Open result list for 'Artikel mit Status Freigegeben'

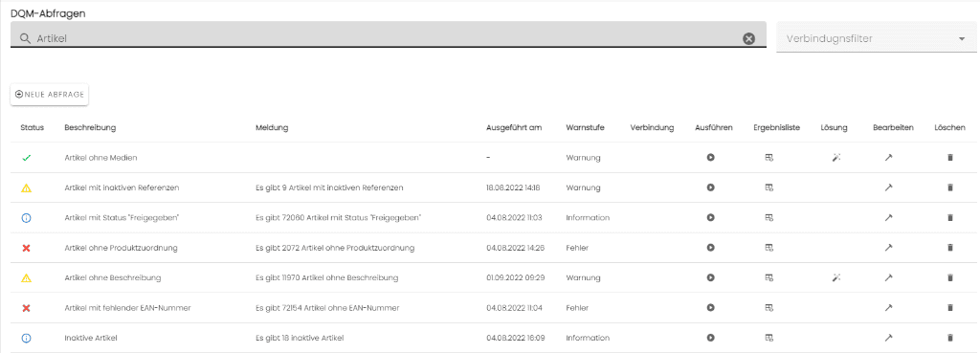pos(769,217)
